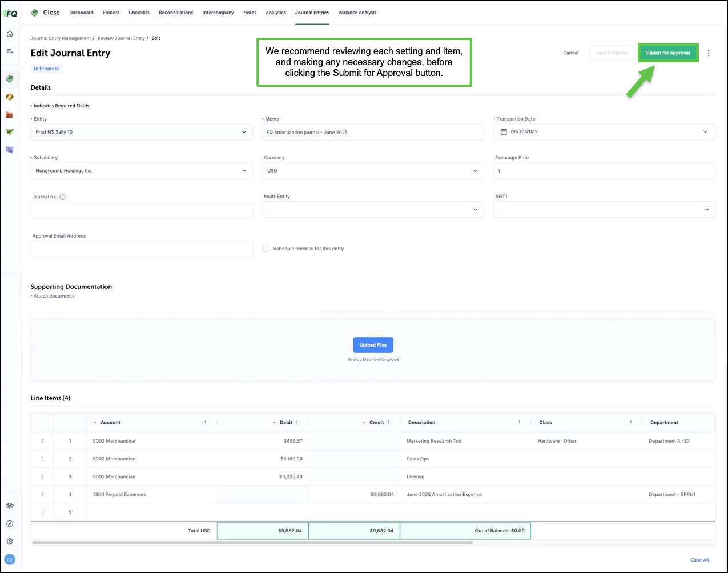Open the compass icon in the sidebar
The width and height of the screenshot is (728, 573).
click(x=10, y=524)
